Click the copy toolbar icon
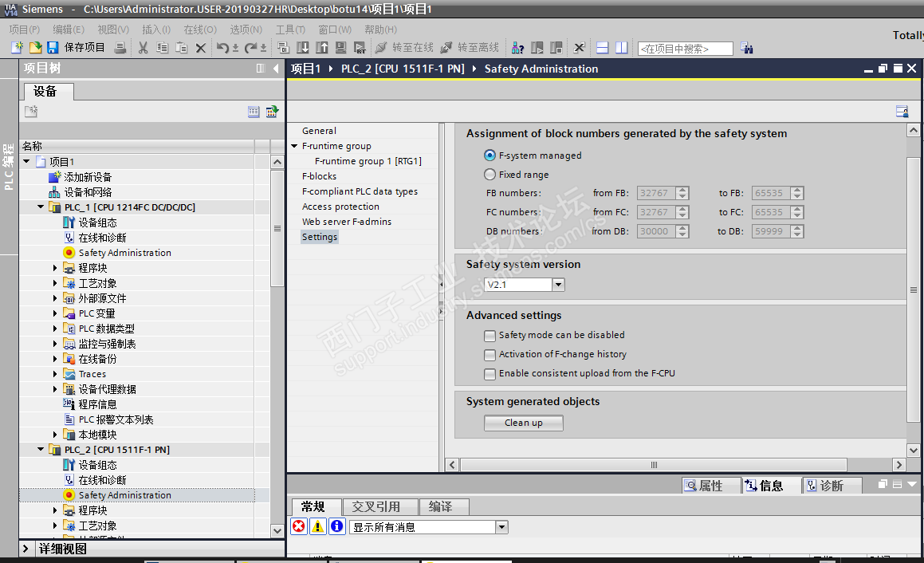The width and height of the screenshot is (924, 563). 162,48
